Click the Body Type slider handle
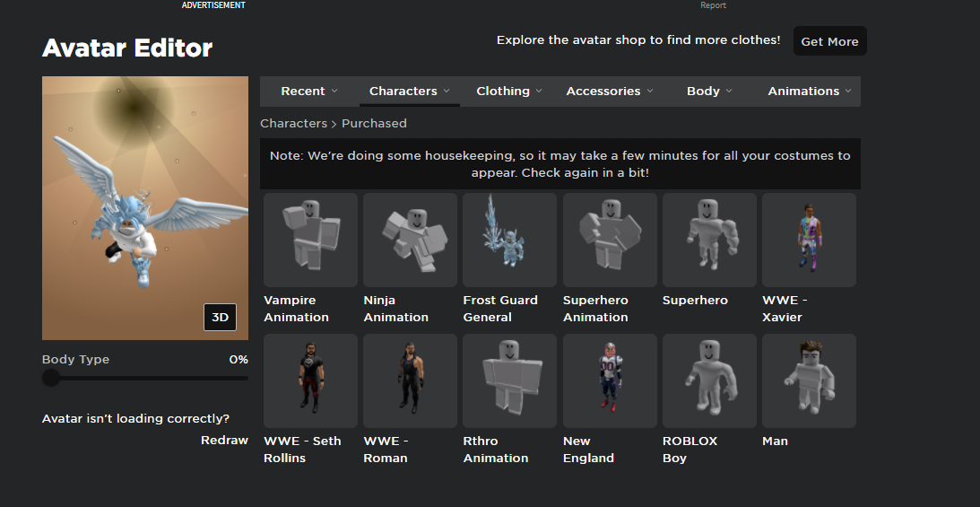This screenshot has width=980, height=507. click(x=51, y=378)
